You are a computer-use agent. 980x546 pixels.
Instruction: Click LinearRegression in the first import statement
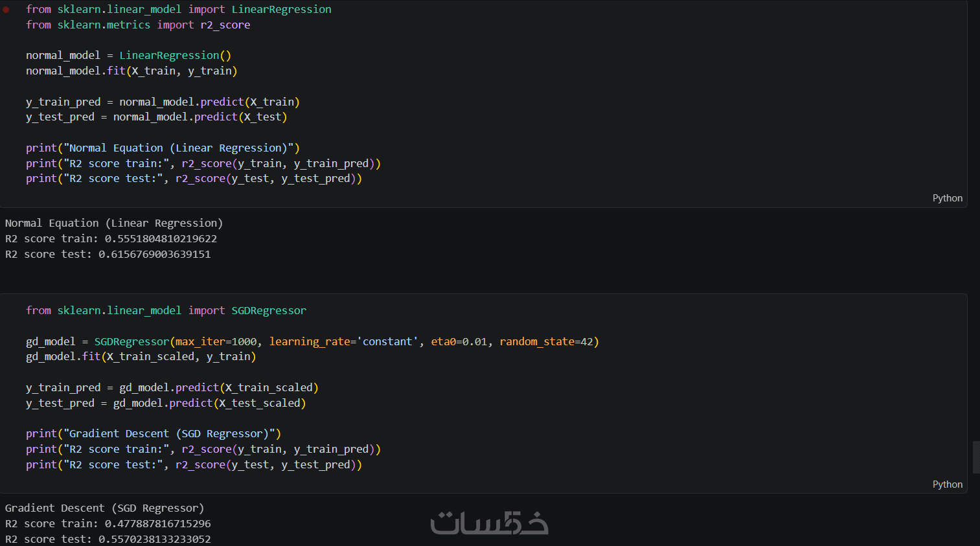click(x=281, y=10)
